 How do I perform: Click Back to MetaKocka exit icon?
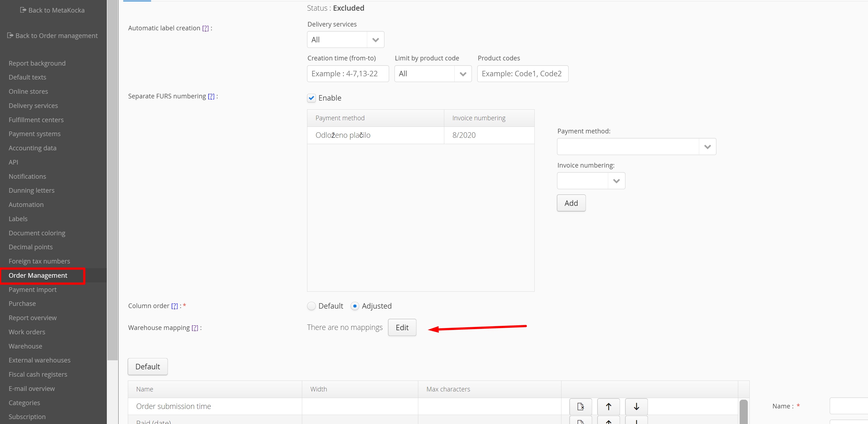click(x=23, y=10)
